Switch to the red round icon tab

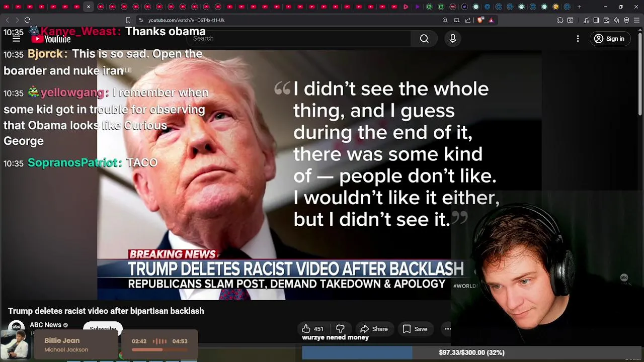click(453, 7)
